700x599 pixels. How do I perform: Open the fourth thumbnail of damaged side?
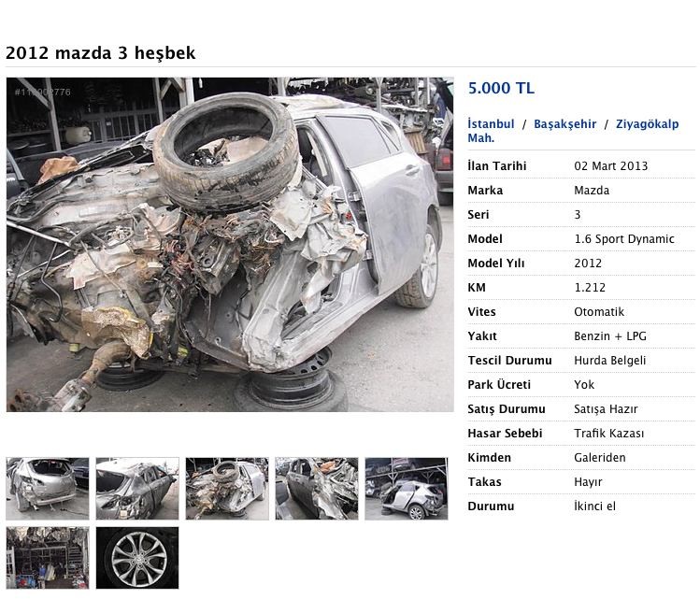[317, 489]
